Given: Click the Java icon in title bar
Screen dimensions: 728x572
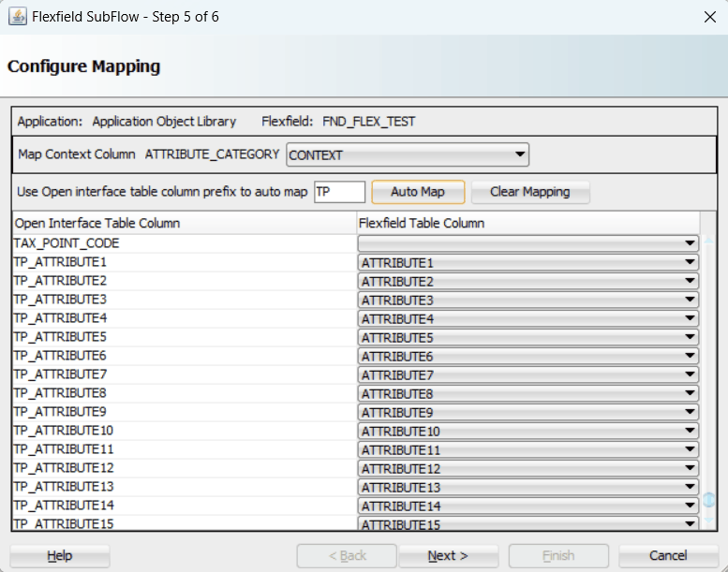Looking at the screenshot, I should point(18,17).
